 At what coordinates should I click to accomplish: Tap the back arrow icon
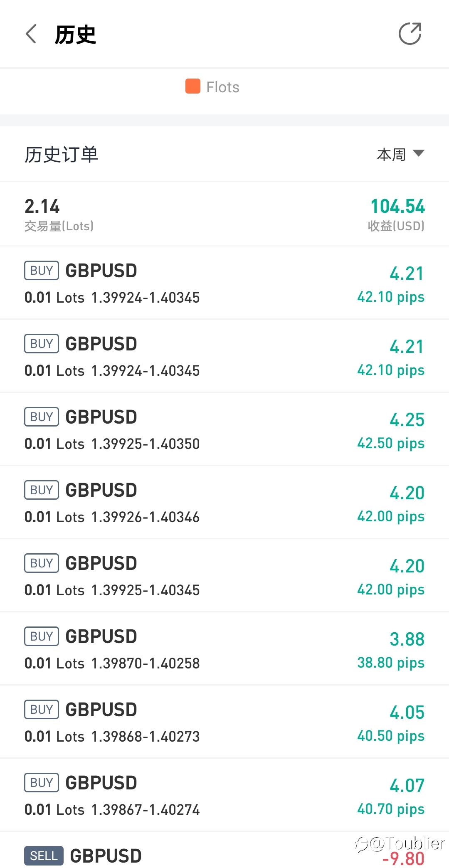point(31,34)
